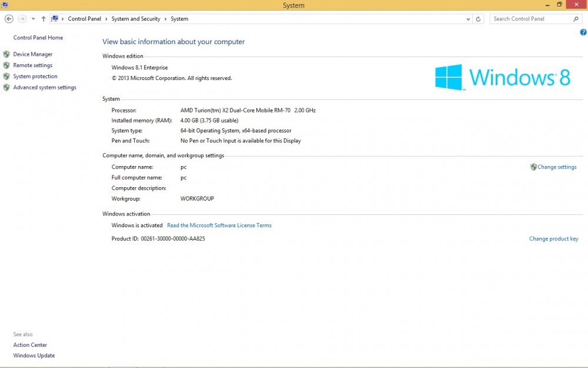Click the shield icon beside Change settings
Image resolution: width=588 pixels, height=368 pixels.
(533, 167)
